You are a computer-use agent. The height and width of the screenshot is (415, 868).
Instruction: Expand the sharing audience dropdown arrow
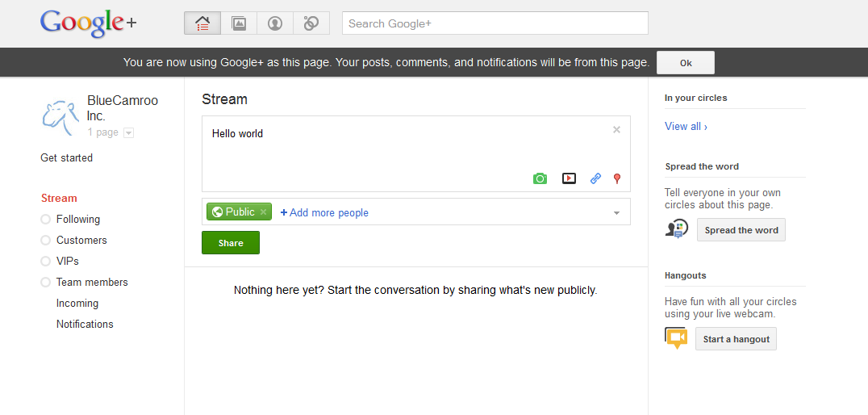click(616, 213)
